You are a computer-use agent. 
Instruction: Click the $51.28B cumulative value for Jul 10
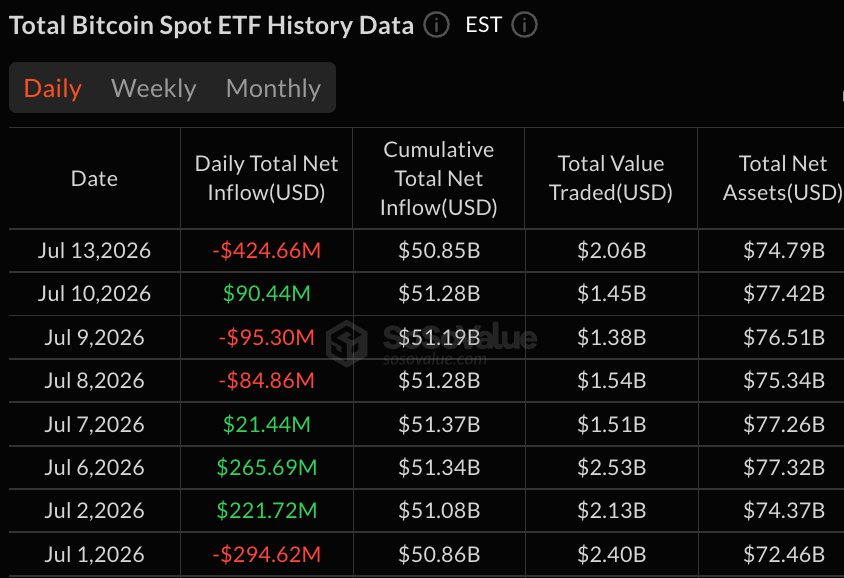point(439,294)
